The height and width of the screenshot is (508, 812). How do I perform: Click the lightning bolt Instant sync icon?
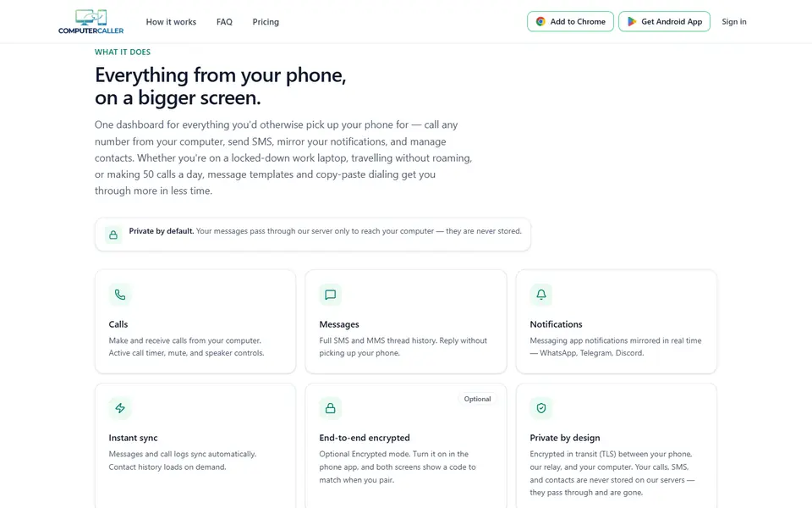point(120,408)
